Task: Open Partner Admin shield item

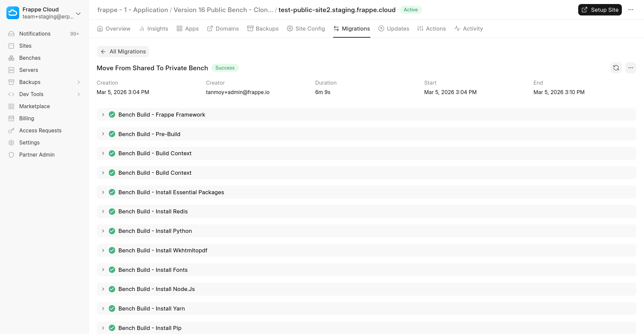Action: pos(37,155)
